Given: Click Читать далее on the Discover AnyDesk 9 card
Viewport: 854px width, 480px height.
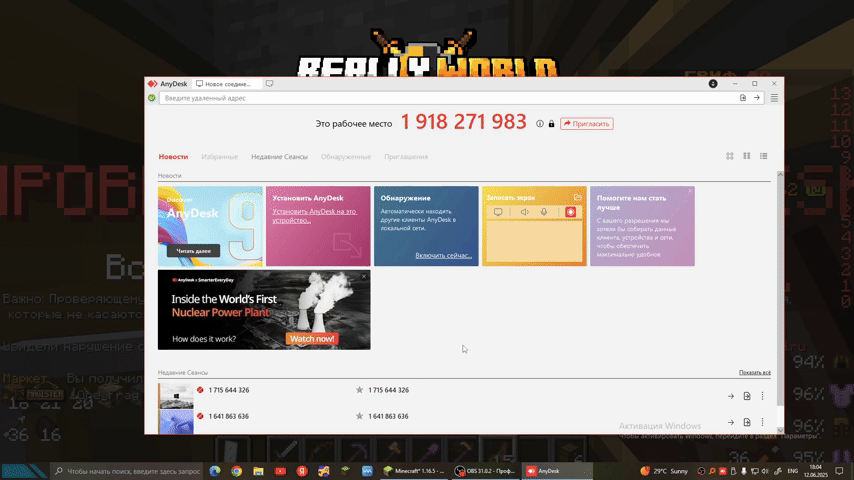Looking at the screenshot, I should 193,251.
